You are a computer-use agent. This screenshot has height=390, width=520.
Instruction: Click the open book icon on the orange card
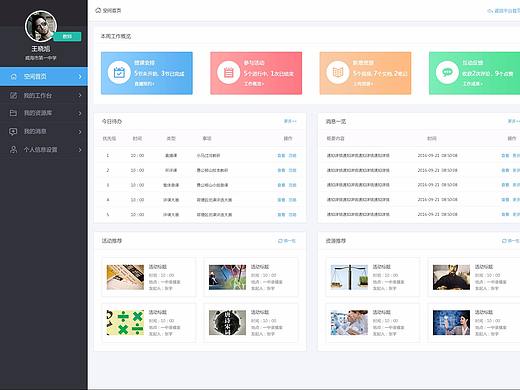point(338,72)
